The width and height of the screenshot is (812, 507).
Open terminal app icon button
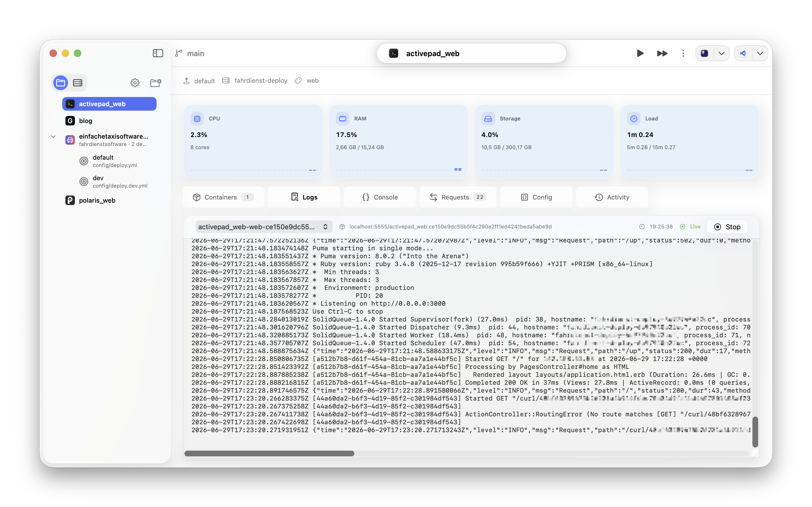click(704, 53)
